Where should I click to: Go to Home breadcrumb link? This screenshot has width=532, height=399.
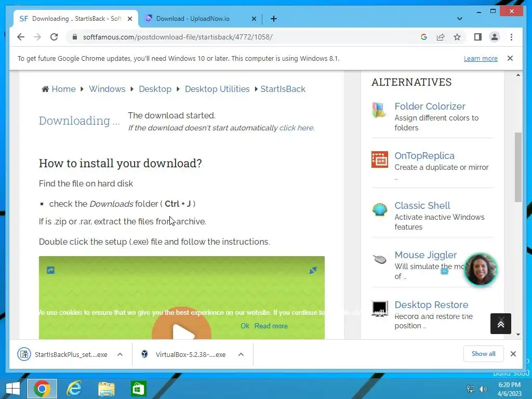coord(63,89)
